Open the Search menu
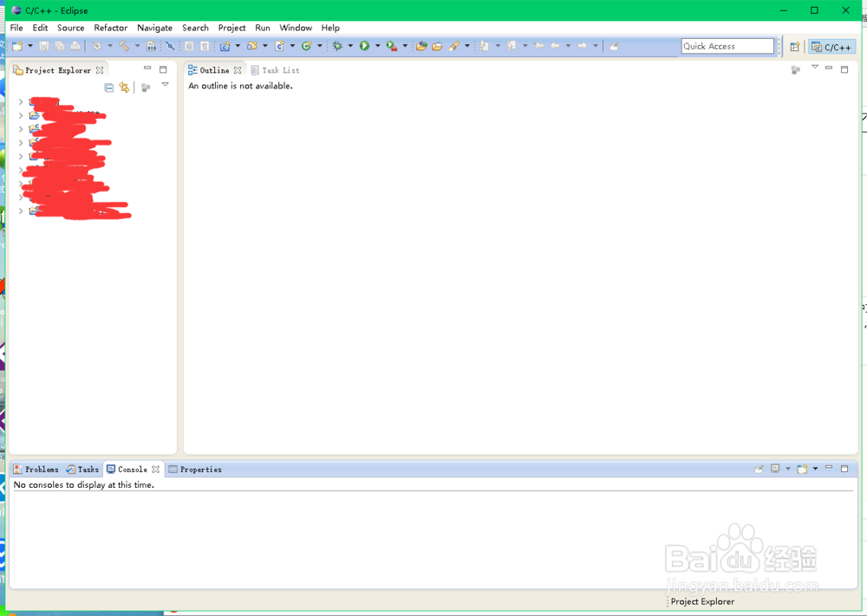Image resolution: width=867 pixels, height=616 pixels. (195, 28)
